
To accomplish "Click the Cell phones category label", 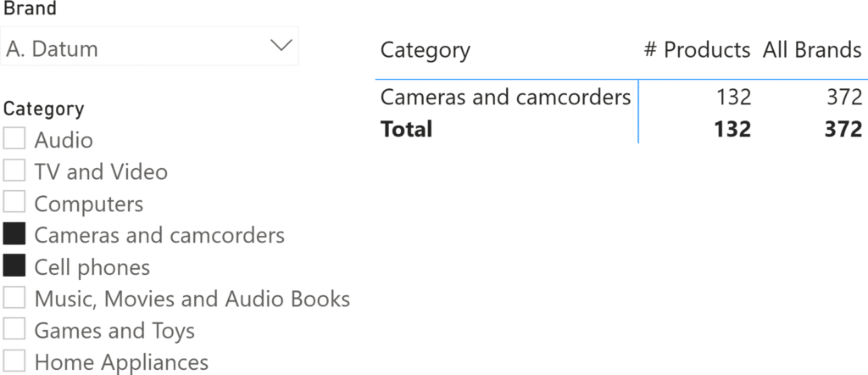I will point(92,267).
